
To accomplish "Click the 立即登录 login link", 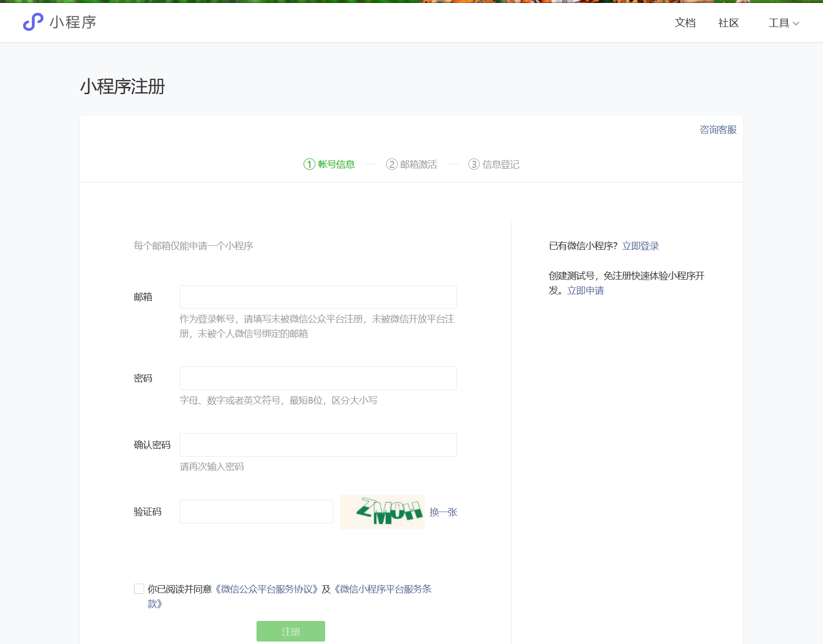I will pos(641,246).
